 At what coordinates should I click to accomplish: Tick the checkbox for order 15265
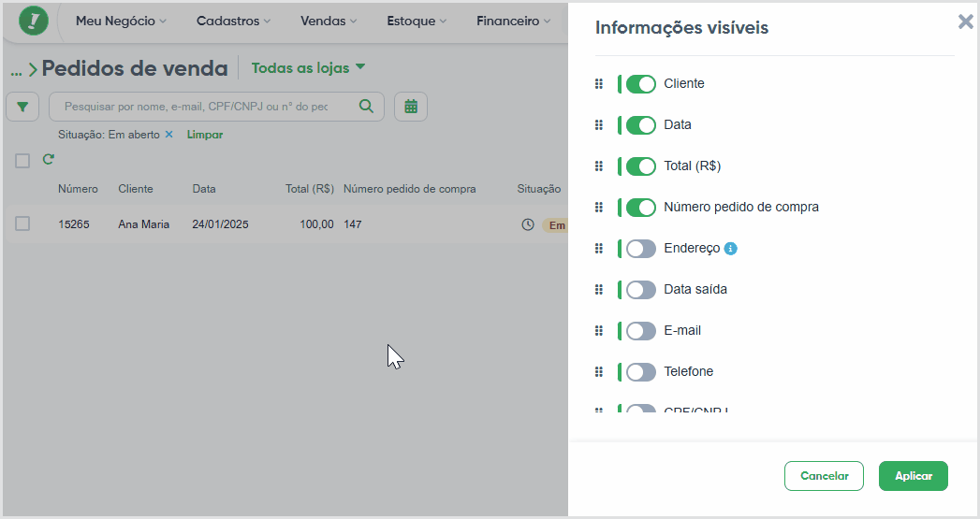tap(22, 223)
